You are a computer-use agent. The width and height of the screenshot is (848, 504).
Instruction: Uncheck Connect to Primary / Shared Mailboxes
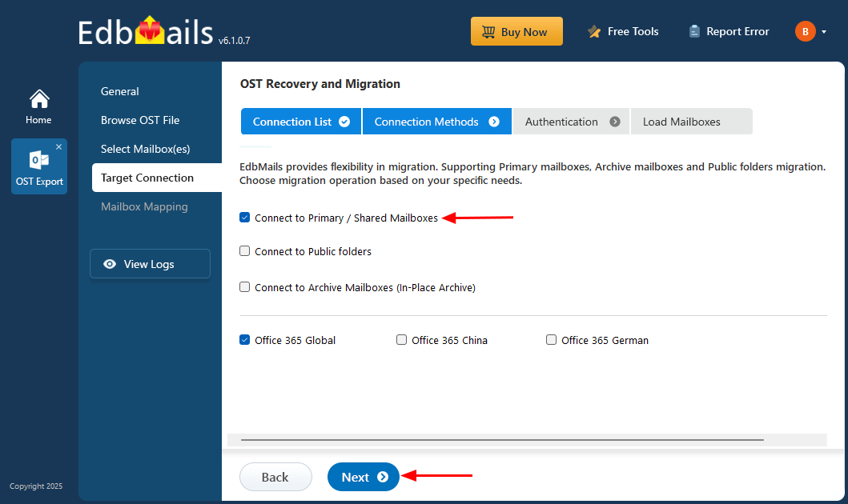coord(244,217)
